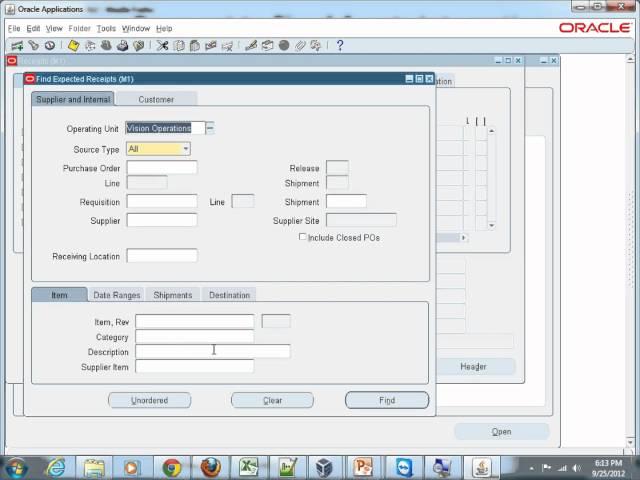Open the File menu
The height and width of the screenshot is (480, 640).
tap(14, 29)
